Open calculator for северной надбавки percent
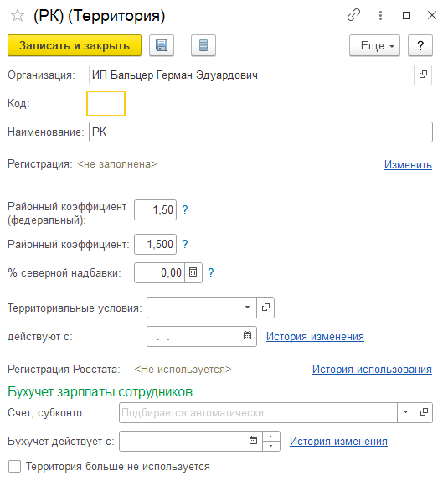This screenshot has height=481, width=448. point(193,272)
